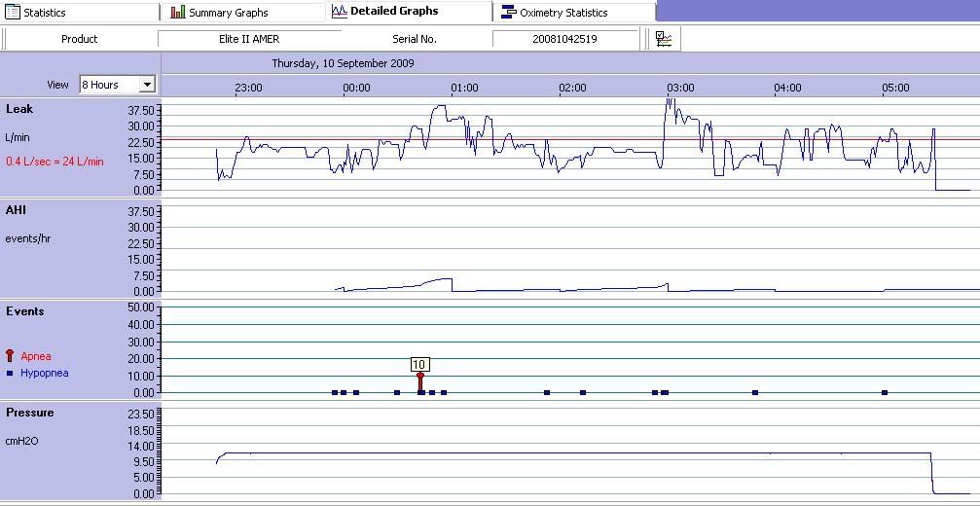Click the line graph icon on Detailed Graphs
The width and height of the screenshot is (980, 506).
[x=339, y=12]
